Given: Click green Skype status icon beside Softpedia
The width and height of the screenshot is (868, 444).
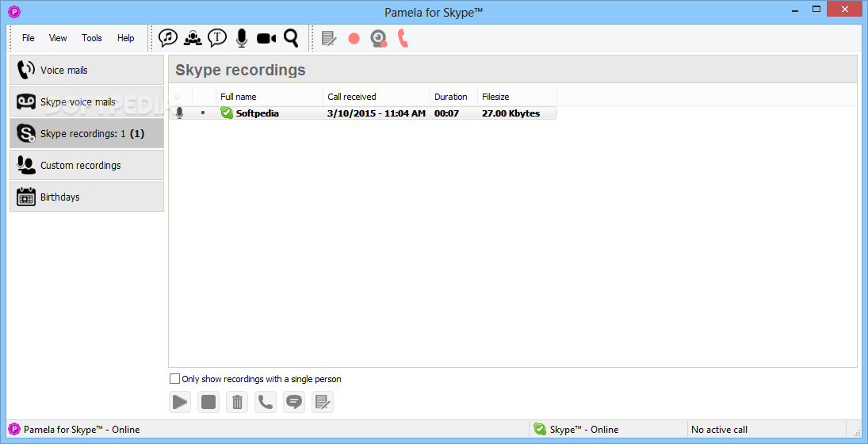Looking at the screenshot, I should 227,113.
